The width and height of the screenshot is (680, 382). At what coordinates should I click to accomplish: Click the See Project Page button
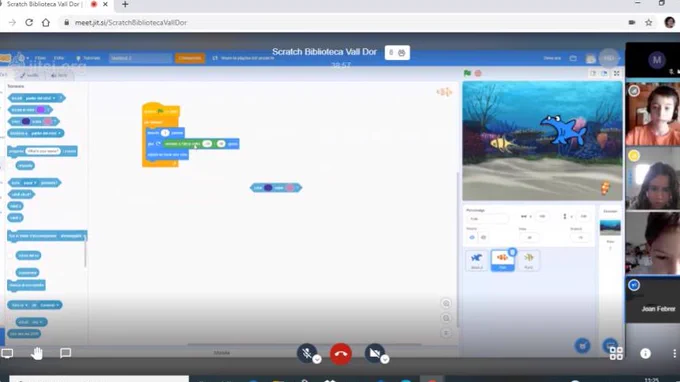tap(243, 58)
